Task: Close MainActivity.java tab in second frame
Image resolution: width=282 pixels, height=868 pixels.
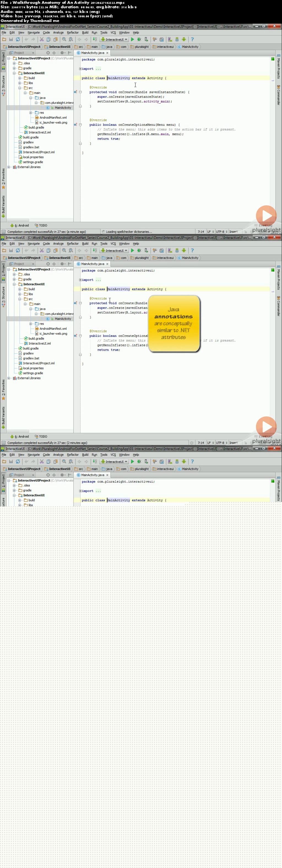Action: point(107,264)
